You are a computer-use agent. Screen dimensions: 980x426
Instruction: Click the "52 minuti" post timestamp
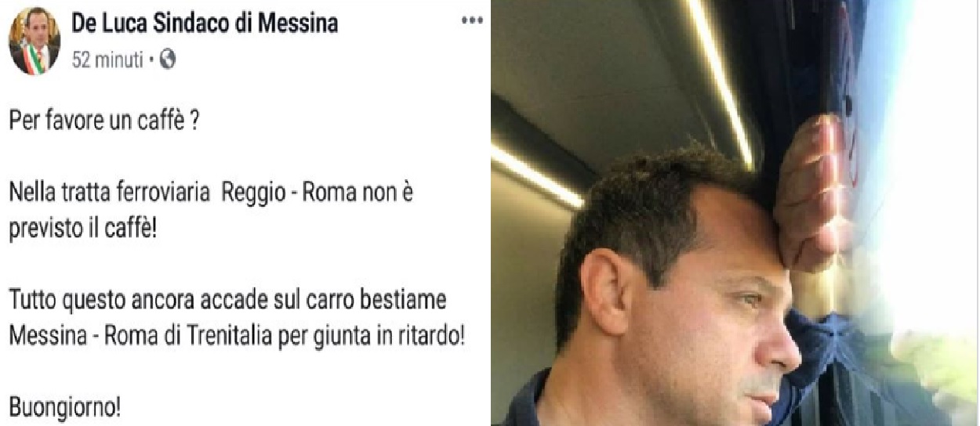[x=107, y=60]
